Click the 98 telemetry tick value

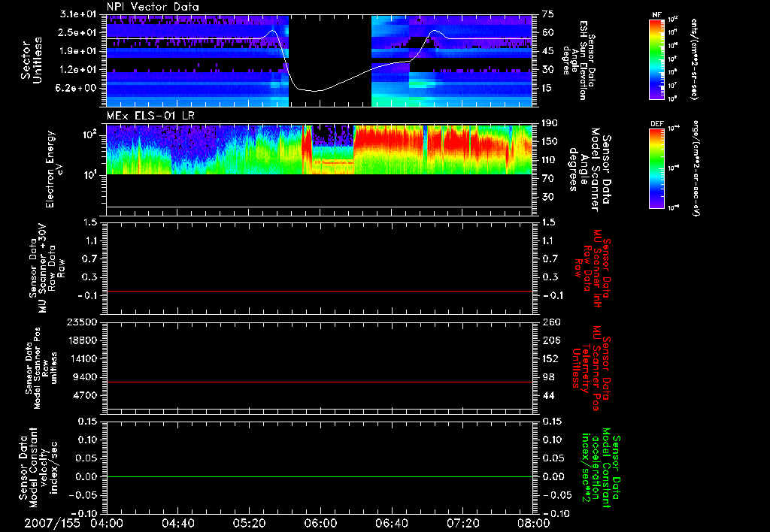pos(548,377)
